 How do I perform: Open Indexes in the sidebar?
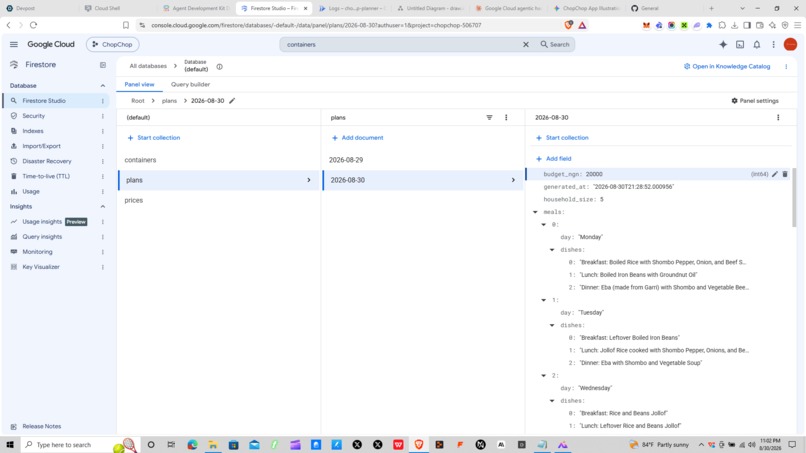[33, 131]
